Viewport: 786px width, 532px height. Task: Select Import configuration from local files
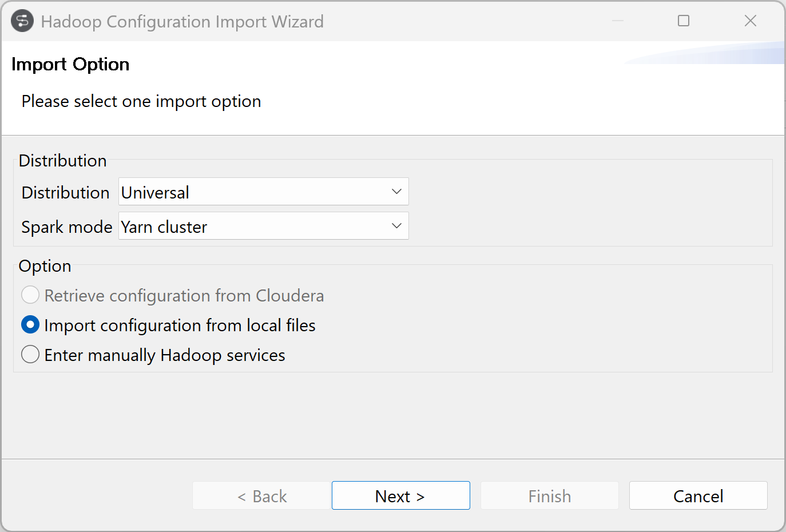30,325
